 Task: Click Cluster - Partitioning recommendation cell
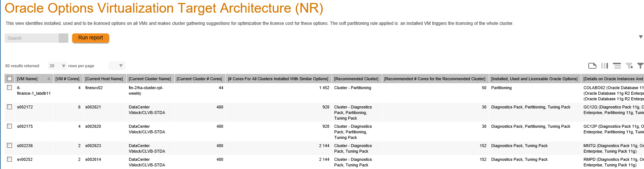[352, 88]
